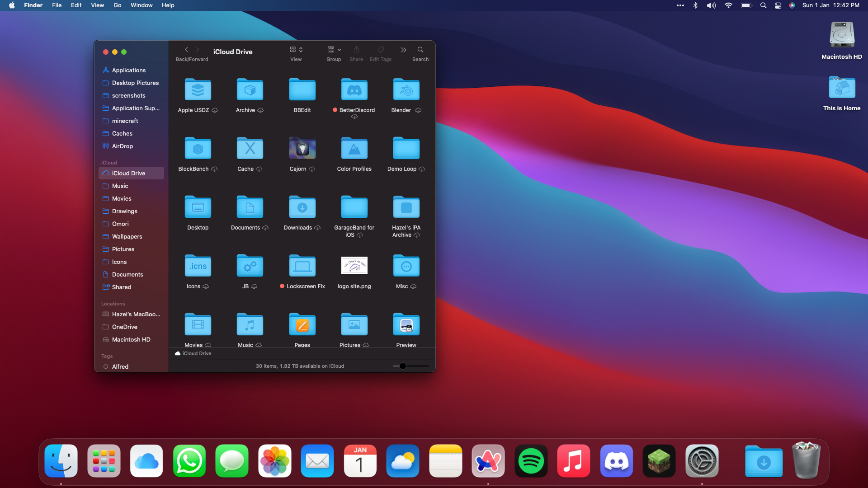The image size is (868, 488).
Task: Open Hazel's iPA Archive folder
Action: pos(406,207)
